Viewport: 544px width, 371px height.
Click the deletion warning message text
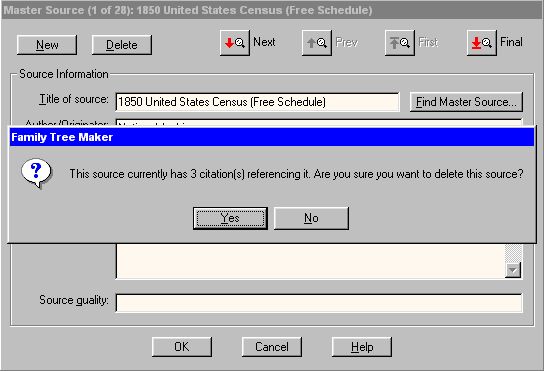296,174
